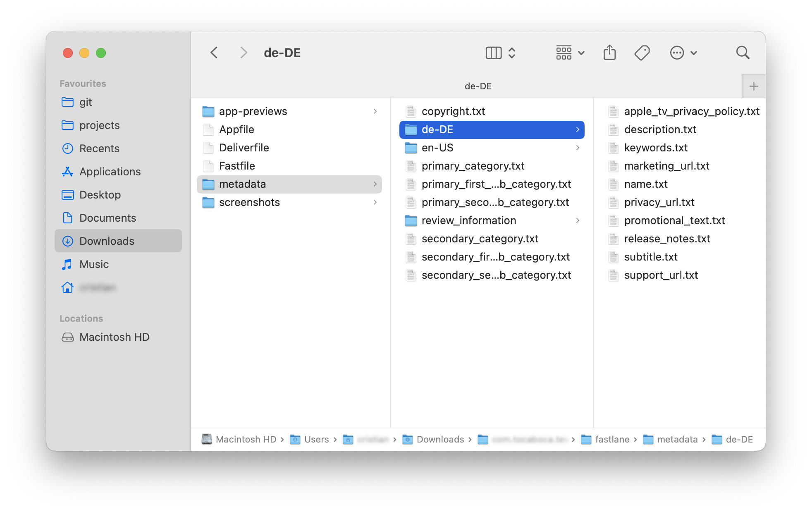
Task: Expand the screenshots folder chevron
Action: click(375, 202)
